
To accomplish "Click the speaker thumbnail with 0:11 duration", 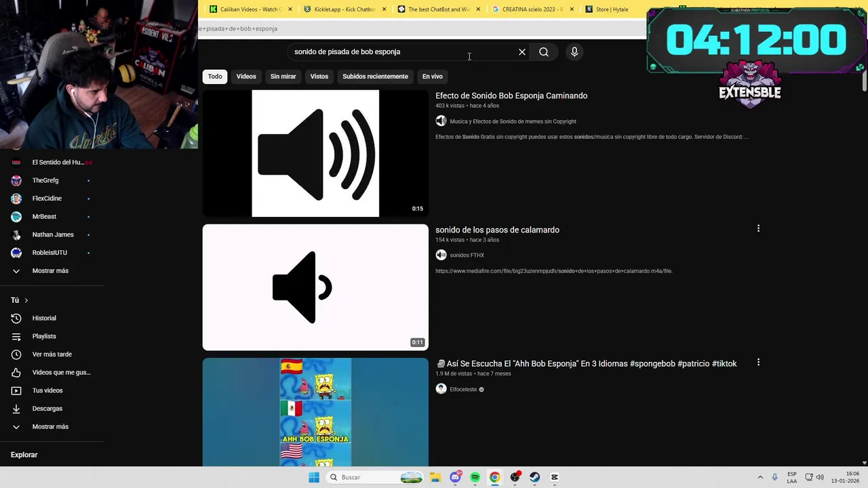I will coord(315,287).
